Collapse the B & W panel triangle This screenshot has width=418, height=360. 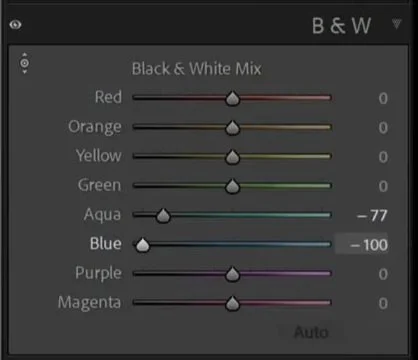pyautogui.click(x=396, y=24)
